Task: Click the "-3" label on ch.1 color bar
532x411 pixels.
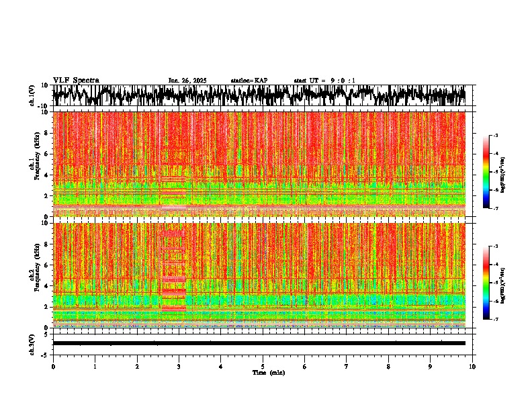Action: pos(496,136)
